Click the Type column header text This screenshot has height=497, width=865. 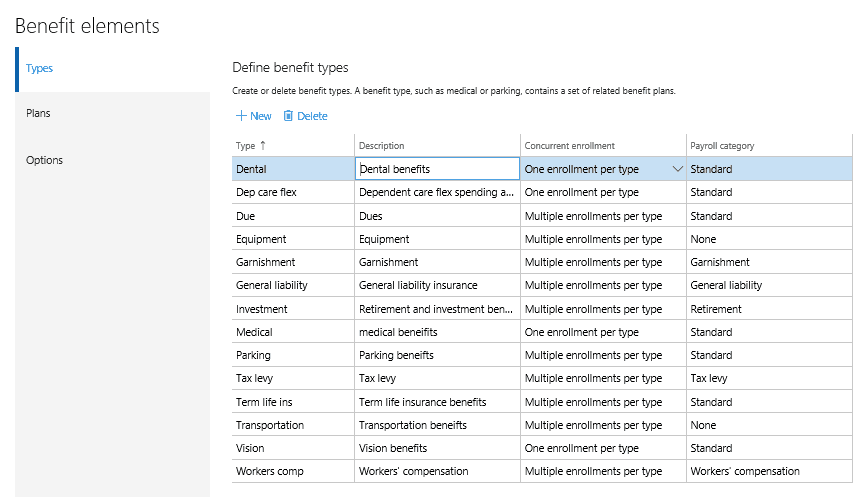(245, 146)
